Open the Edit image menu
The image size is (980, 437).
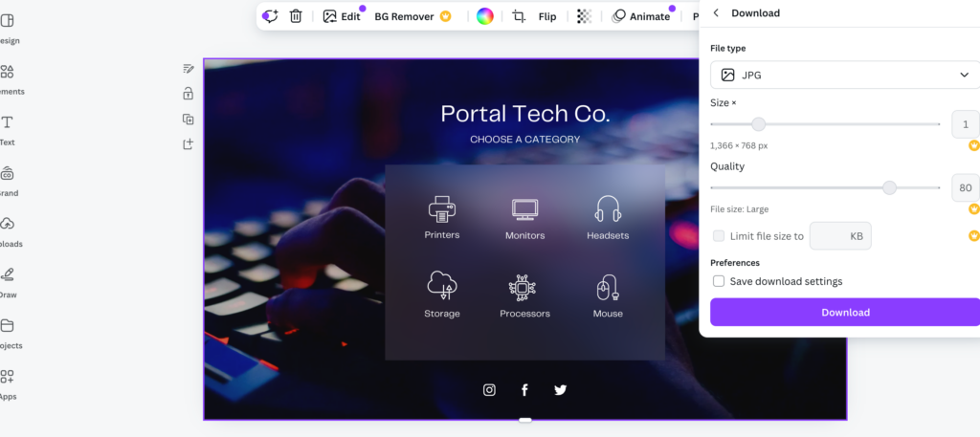click(342, 16)
